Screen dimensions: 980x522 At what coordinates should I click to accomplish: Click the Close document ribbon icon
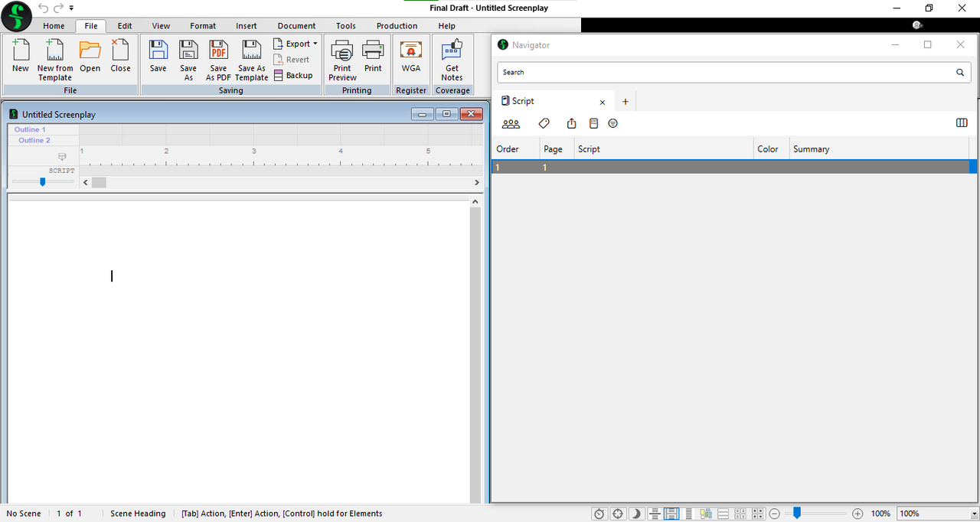[120, 51]
